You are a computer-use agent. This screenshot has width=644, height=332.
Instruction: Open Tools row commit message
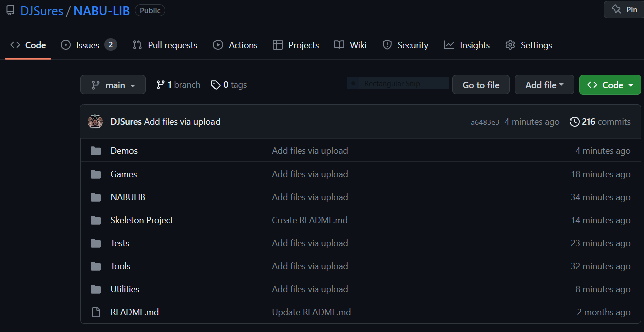tap(310, 266)
